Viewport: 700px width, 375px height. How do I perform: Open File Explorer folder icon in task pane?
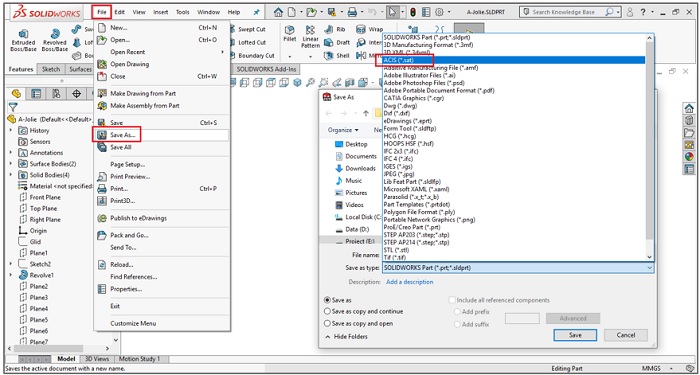[x=689, y=133]
